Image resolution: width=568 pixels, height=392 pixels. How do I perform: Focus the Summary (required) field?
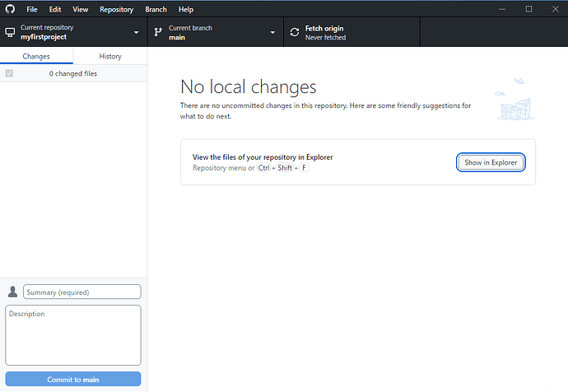pos(82,292)
